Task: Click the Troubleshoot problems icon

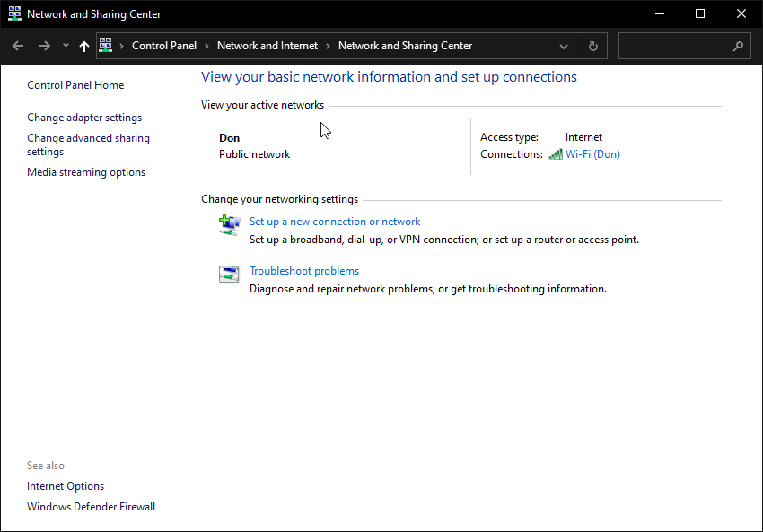Action: pos(229,275)
